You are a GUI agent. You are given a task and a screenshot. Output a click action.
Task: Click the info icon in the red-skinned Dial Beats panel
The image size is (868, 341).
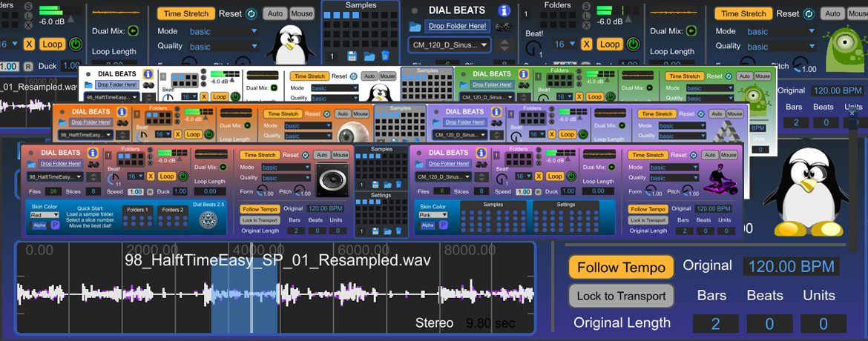[x=92, y=154]
